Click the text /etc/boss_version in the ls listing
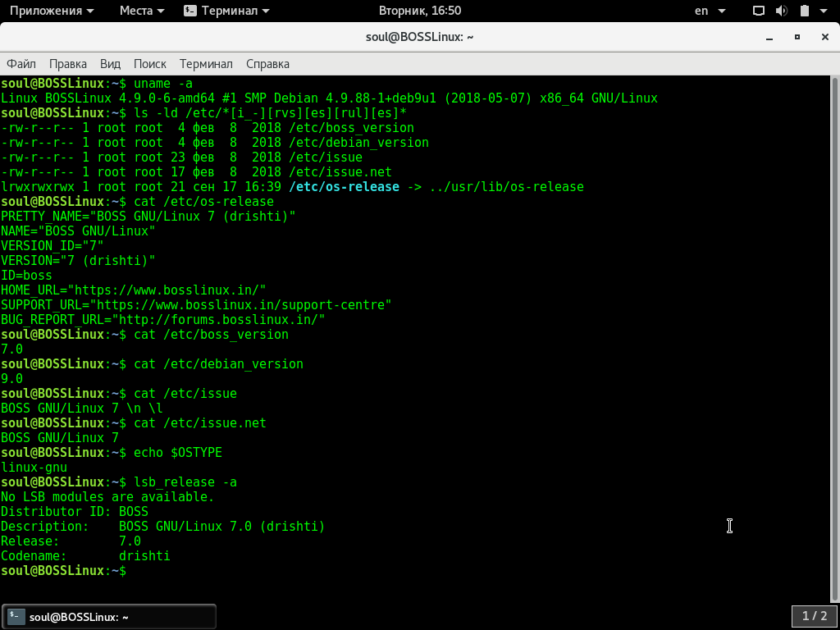The image size is (840, 630). coord(351,128)
